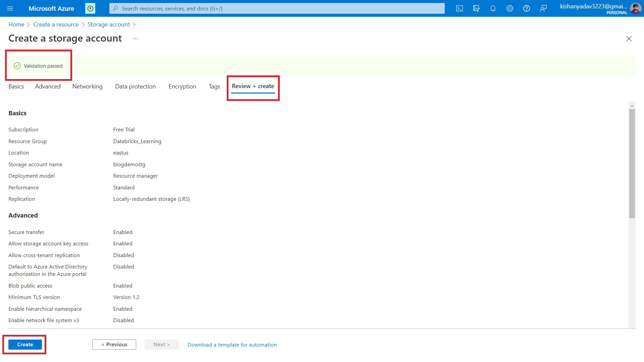Switch to the Encryption tab
Image resolution: width=644 pixels, height=362 pixels.
tap(182, 86)
